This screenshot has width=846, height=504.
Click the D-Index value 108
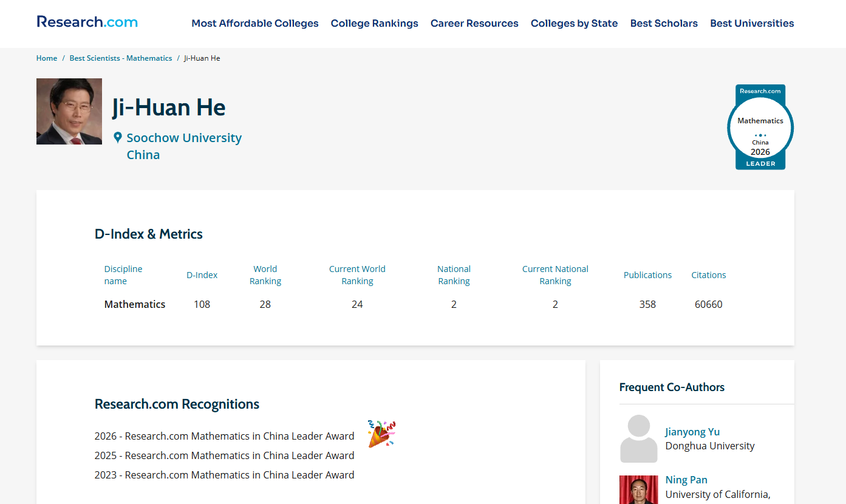click(202, 304)
